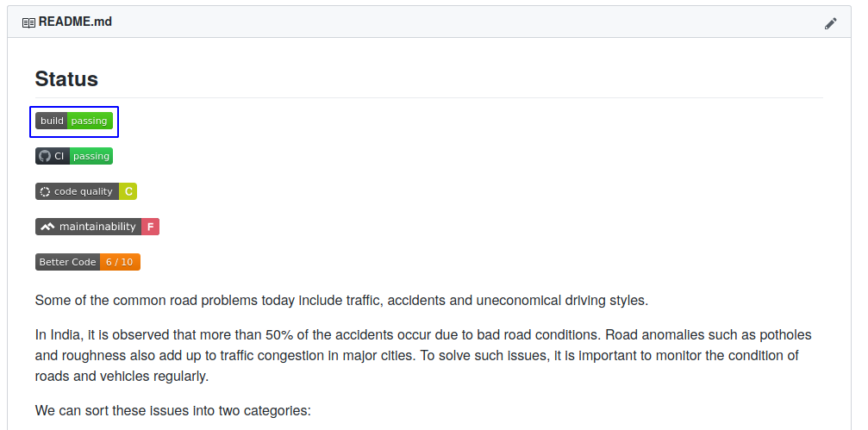This screenshot has width=868, height=430.
Task: Click the "We can sort these issues" line
Action: coord(172,410)
